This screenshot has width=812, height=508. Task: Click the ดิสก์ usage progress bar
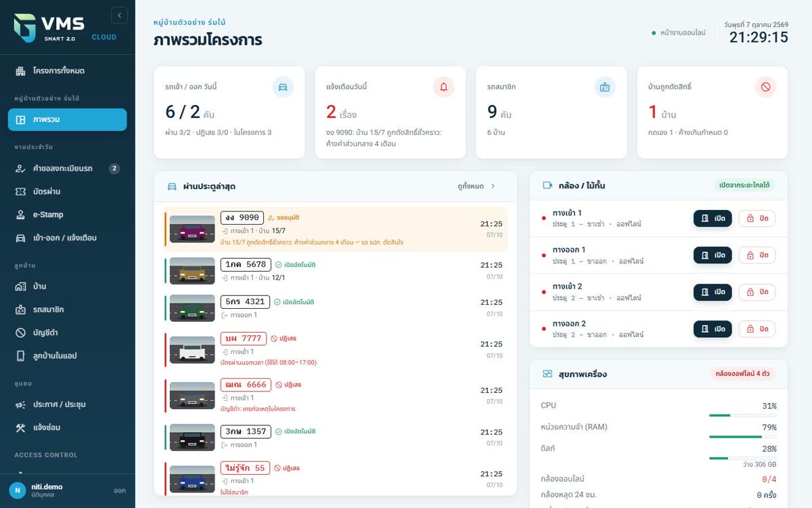pos(743,459)
